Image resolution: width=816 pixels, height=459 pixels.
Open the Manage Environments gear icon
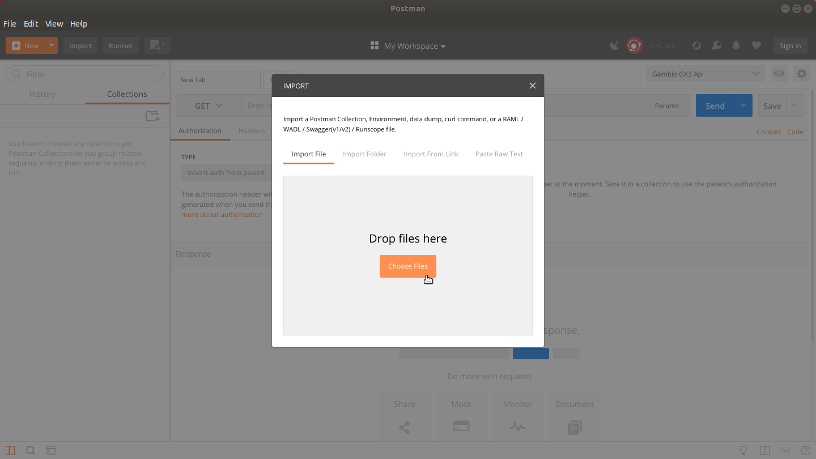(801, 74)
